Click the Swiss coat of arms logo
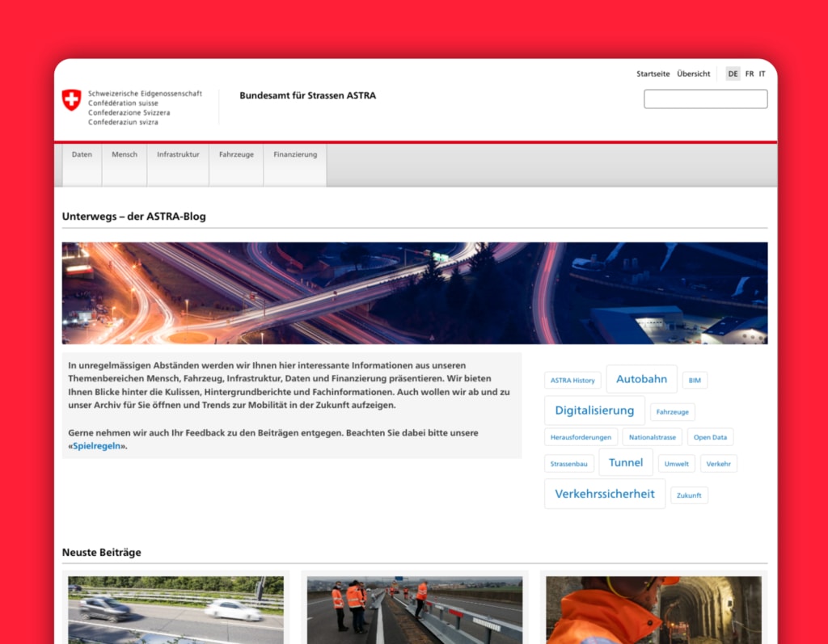The width and height of the screenshot is (828, 644). pos(71,99)
